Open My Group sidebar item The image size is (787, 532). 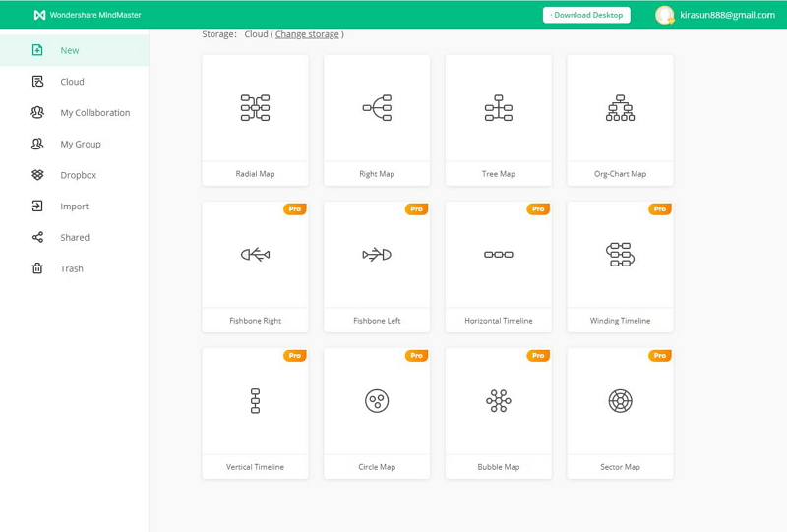click(x=81, y=145)
